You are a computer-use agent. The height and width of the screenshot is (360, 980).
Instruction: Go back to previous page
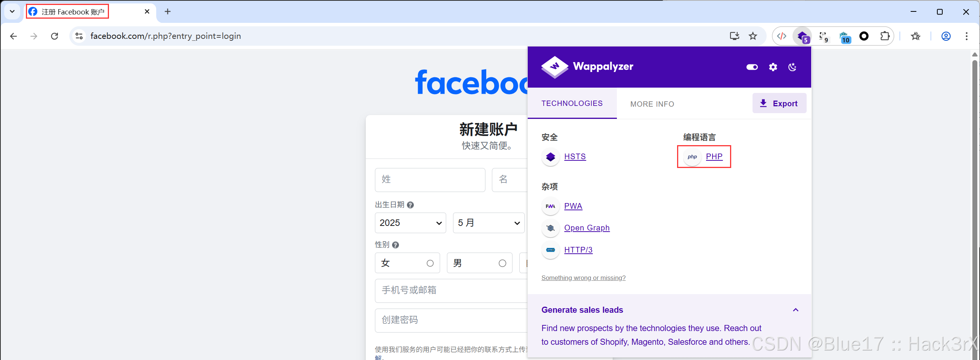(13, 36)
